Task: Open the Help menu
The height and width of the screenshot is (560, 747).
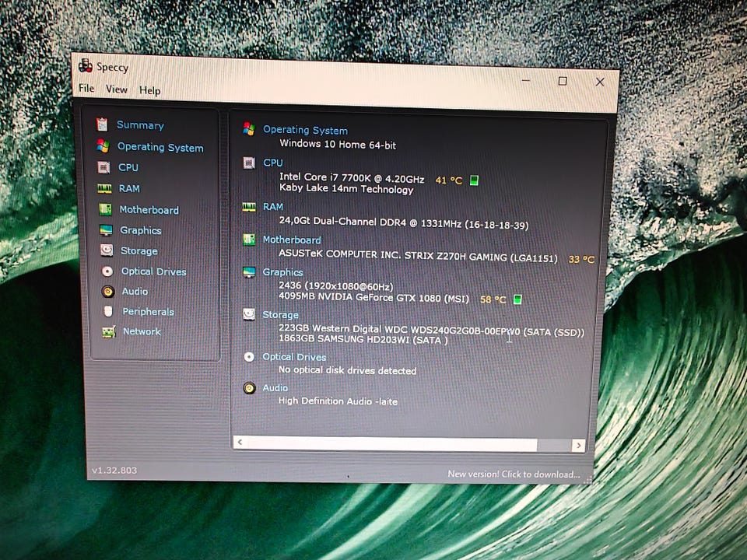Action: coord(149,90)
